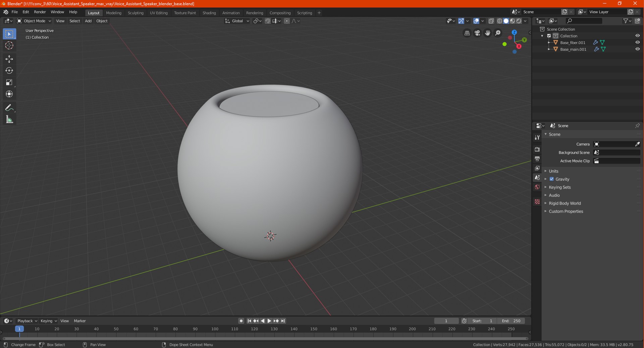This screenshot has width=644, height=348.
Task: Open the Add menu in viewport header
Action: coord(88,21)
